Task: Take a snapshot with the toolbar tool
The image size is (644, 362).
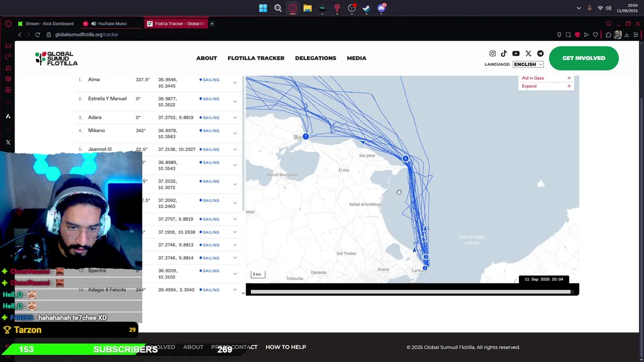Action: coord(568,35)
